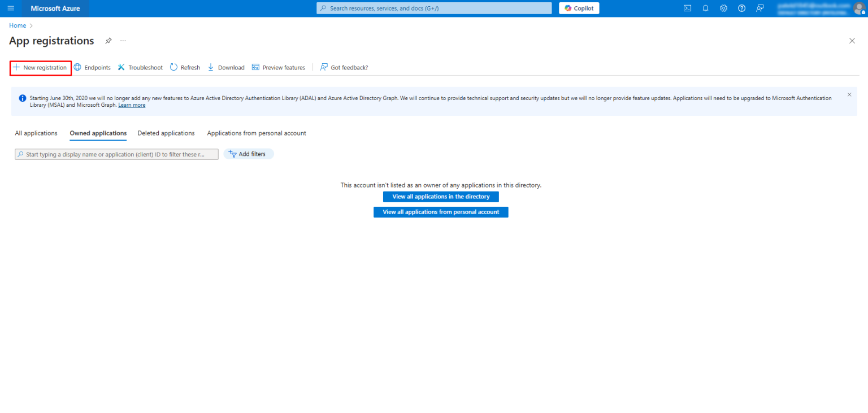Switch to the Deleted applications tab
Screen dimensions: 868x413
pos(166,133)
